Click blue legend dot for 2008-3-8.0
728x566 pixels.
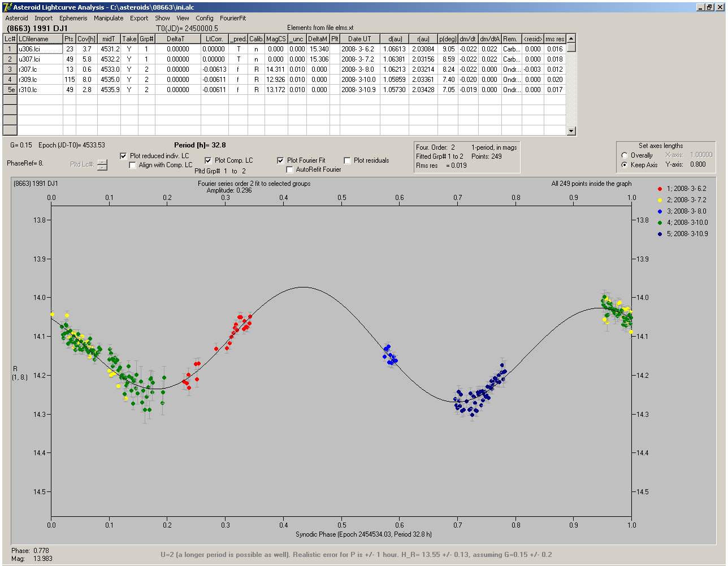660,211
